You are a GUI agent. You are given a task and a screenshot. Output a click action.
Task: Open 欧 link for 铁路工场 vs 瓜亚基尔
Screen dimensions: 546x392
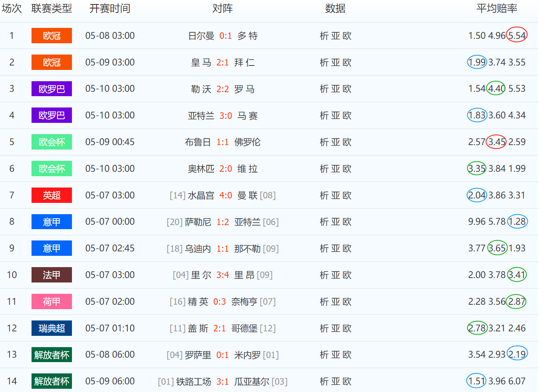pos(347,381)
